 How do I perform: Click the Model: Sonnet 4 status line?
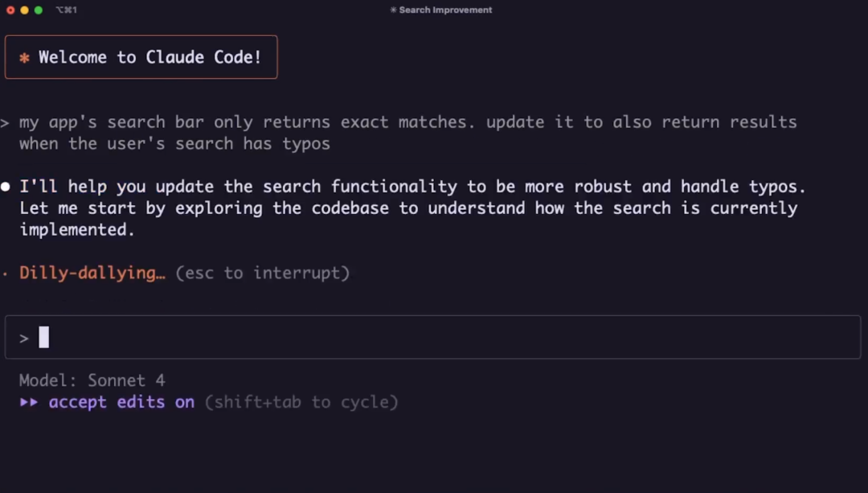tap(92, 380)
